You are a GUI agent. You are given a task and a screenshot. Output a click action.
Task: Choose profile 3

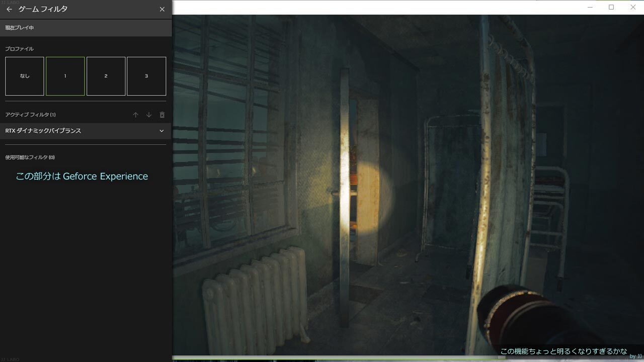[146, 76]
